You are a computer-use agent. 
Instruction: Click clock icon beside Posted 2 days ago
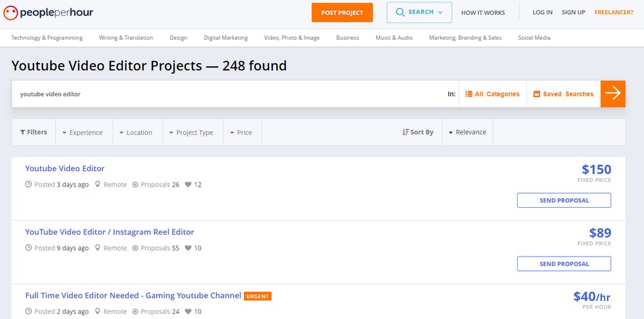click(x=28, y=312)
